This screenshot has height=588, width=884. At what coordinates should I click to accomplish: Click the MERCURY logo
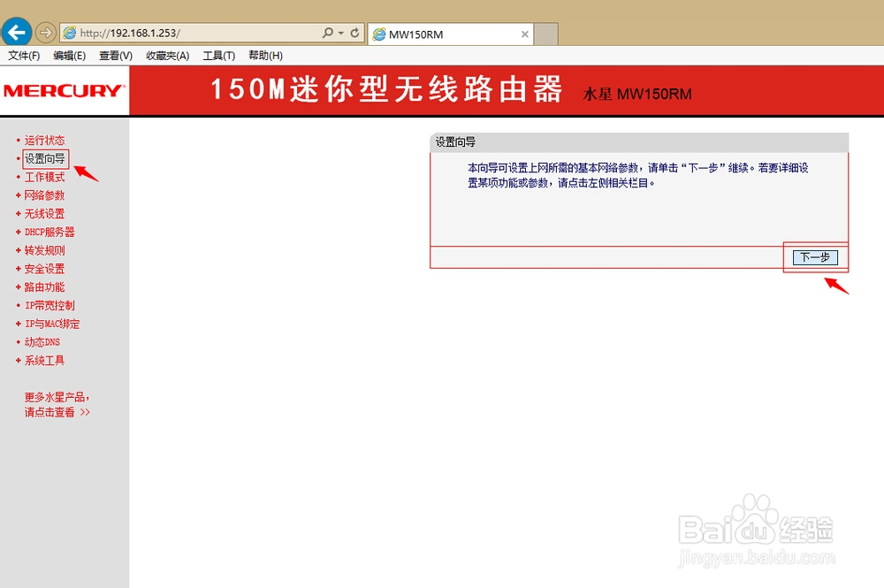click(x=65, y=91)
